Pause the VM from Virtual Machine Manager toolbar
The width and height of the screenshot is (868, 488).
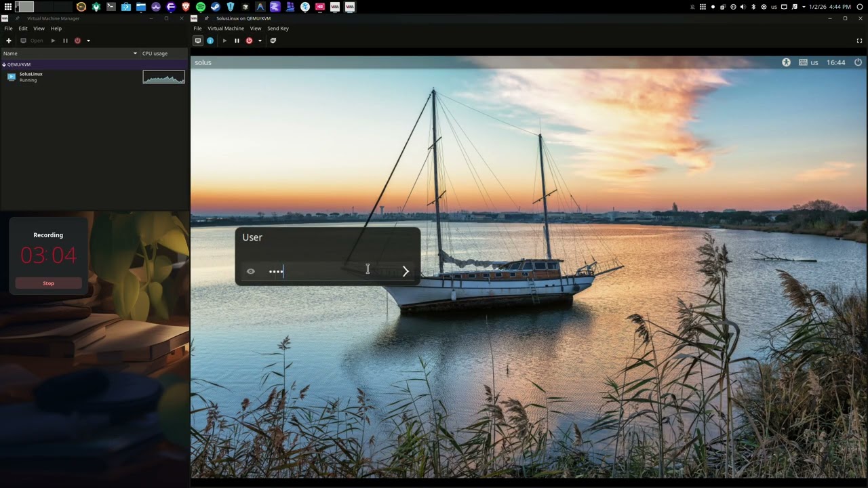tap(65, 41)
